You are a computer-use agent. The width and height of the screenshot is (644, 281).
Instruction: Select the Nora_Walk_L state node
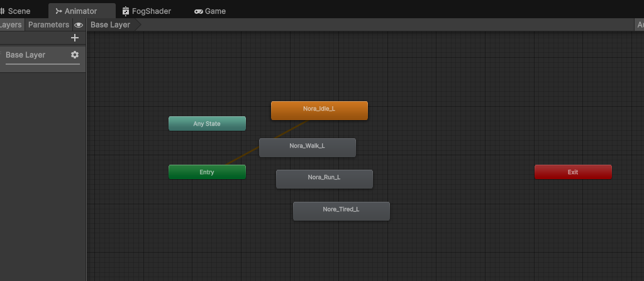pos(307,148)
